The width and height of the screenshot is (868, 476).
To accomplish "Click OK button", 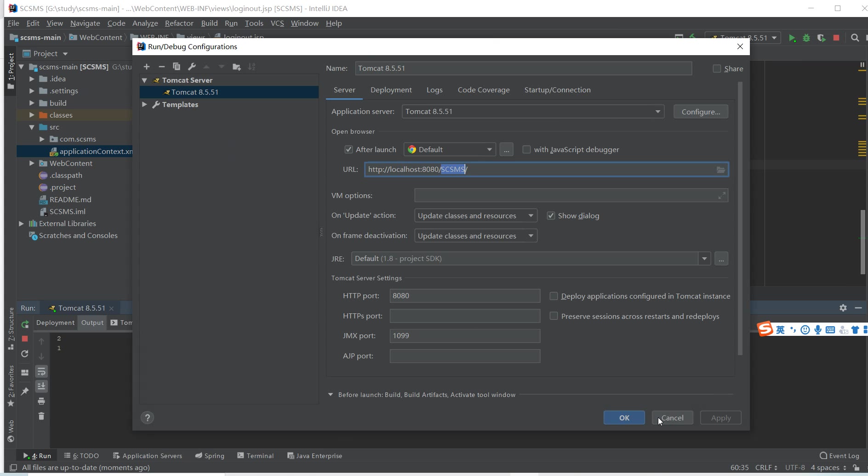I will point(624,418).
